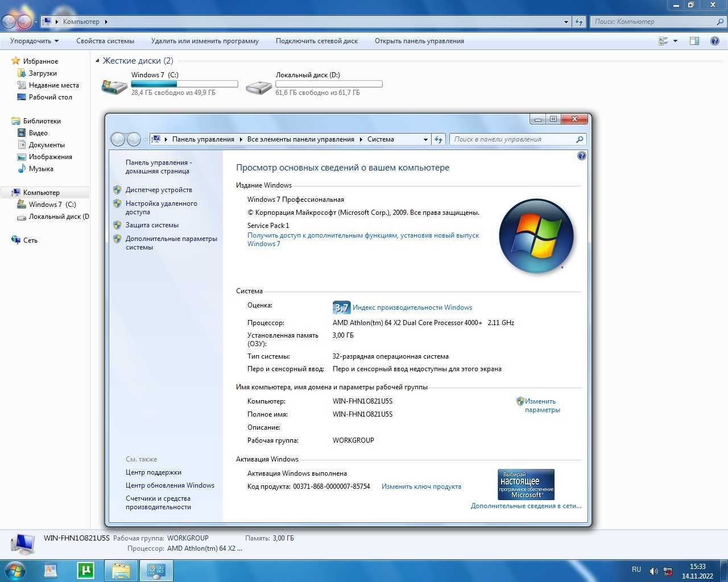Select the Локальный диск (D:) drive icon
The height and width of the screenshot is (582, 728).
(x=259, y=86)
